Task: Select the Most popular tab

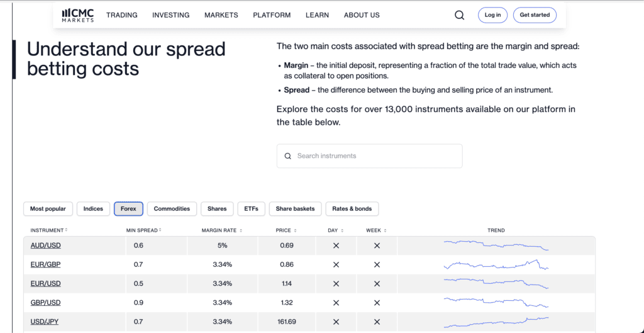Action: [48, 209]
